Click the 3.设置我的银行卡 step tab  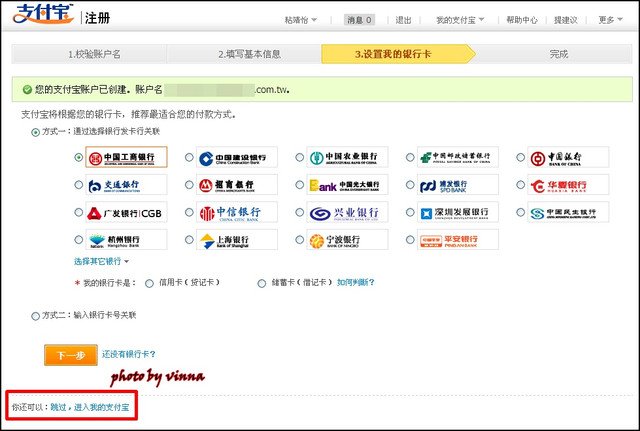pyautogui.click(x=398, y=54)
